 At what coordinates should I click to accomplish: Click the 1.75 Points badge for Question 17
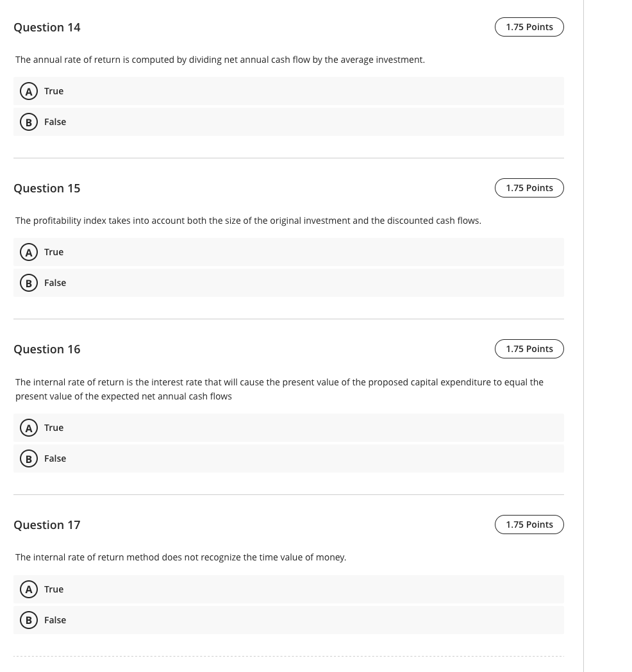529,525
